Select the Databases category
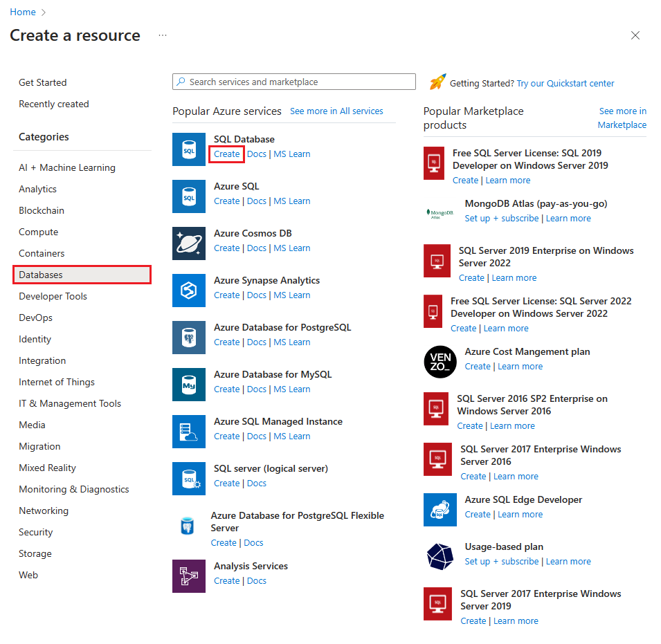 (42, 275)
